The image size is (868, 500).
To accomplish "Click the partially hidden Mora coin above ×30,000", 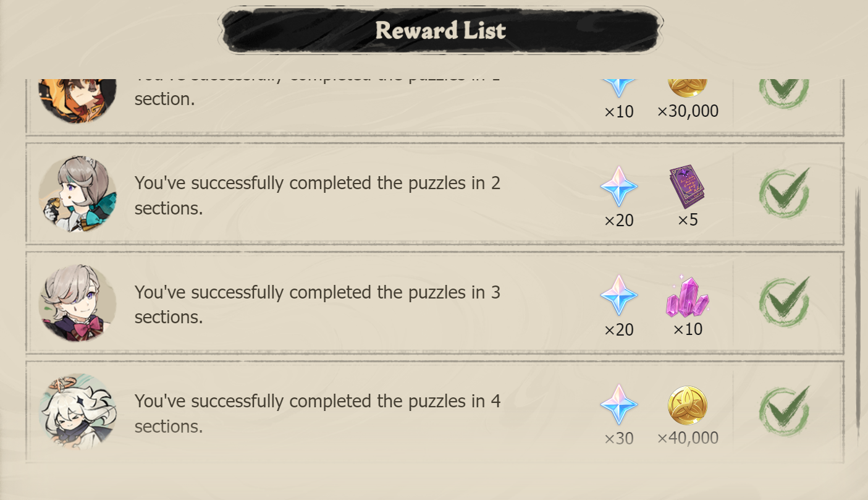I will (x=687, y=88).
